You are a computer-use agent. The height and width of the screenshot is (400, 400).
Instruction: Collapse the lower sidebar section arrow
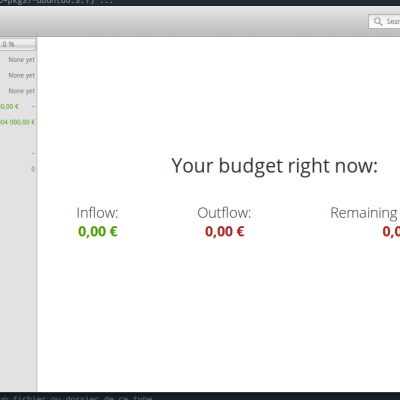click(x=33, y=154)
